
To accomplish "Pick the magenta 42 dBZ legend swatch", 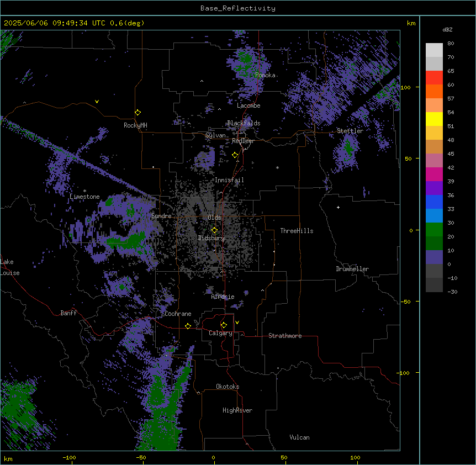I will pos(434,174).
